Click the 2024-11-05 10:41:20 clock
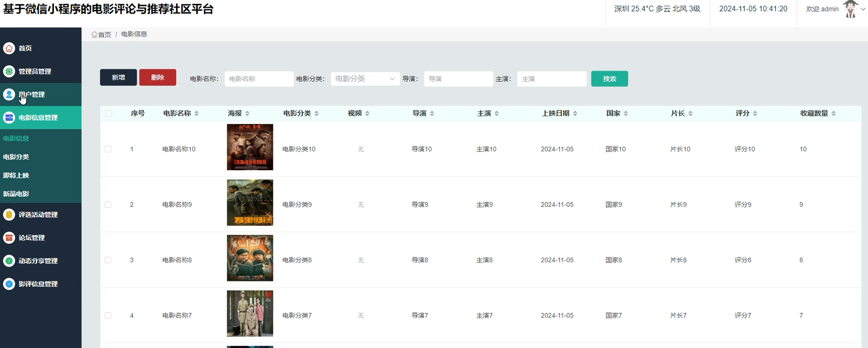Viewport: 868px width, 348px height. [753, 9]
